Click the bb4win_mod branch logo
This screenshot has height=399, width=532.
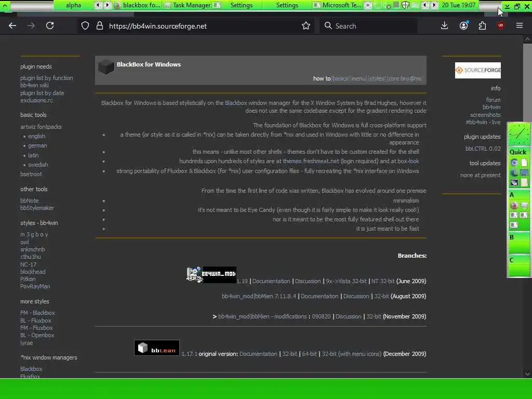tap(211, 275)
